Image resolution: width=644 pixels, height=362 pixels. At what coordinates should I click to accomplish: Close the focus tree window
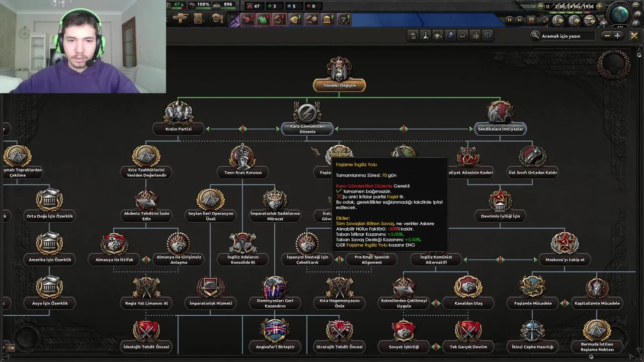[x=634, y=36]
